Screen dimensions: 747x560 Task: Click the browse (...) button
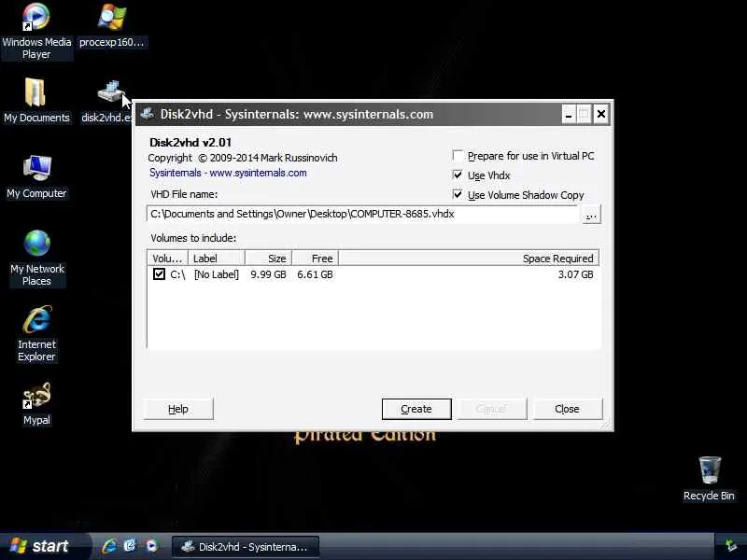tap(591, 215)
